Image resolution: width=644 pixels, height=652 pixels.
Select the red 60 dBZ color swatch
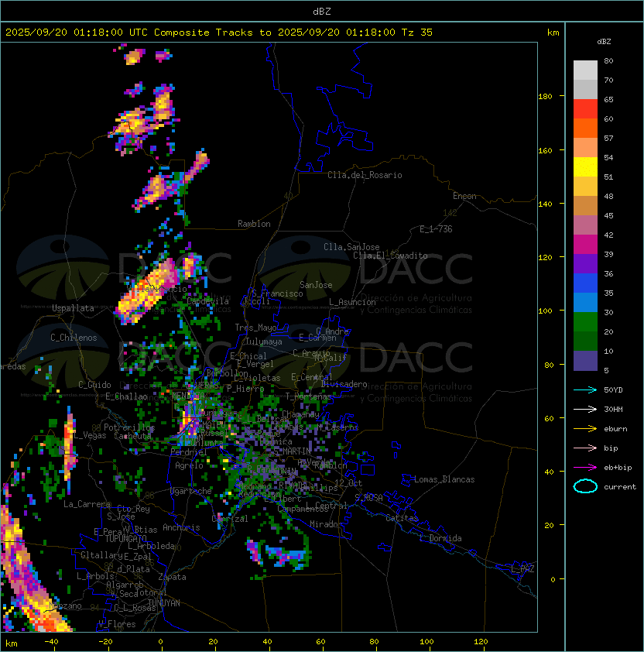(x=585, y=109)
